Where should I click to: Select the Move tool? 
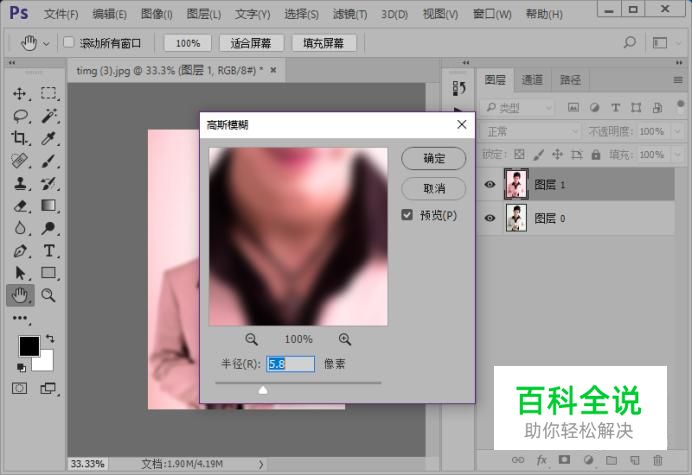pyautogui.click(x=20, y=93)
